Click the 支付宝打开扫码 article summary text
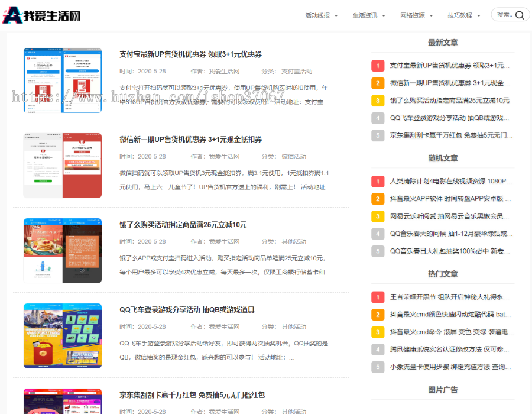This screenshot has width=532, height=414. (x=224, y=95)
